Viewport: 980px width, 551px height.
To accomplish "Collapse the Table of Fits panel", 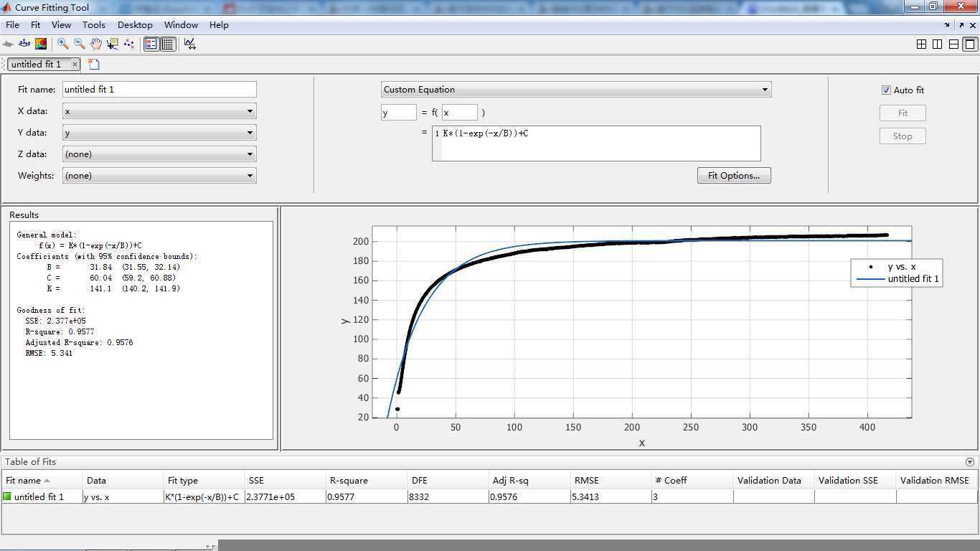I will (x=970, y=462).
